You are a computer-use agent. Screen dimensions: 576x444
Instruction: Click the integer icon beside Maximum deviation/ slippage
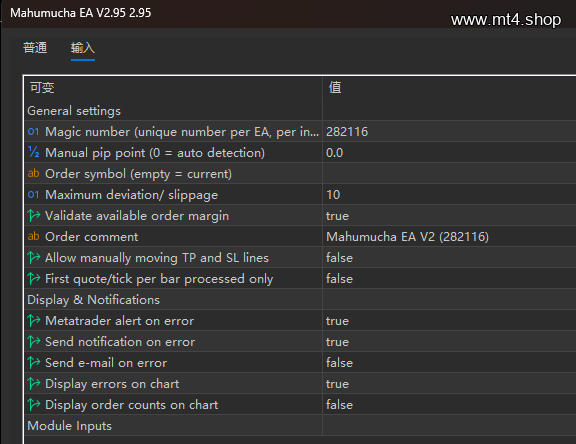[33, 194]
